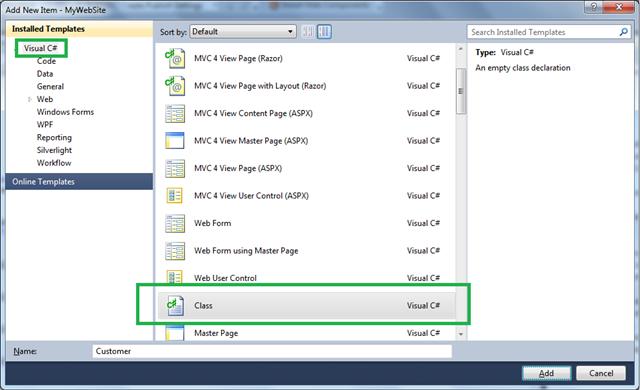The width and height of the screenshot is (640, 390).
Task: Click the MVC 4 View Content Page icon
Action: (x=175, y=114)
